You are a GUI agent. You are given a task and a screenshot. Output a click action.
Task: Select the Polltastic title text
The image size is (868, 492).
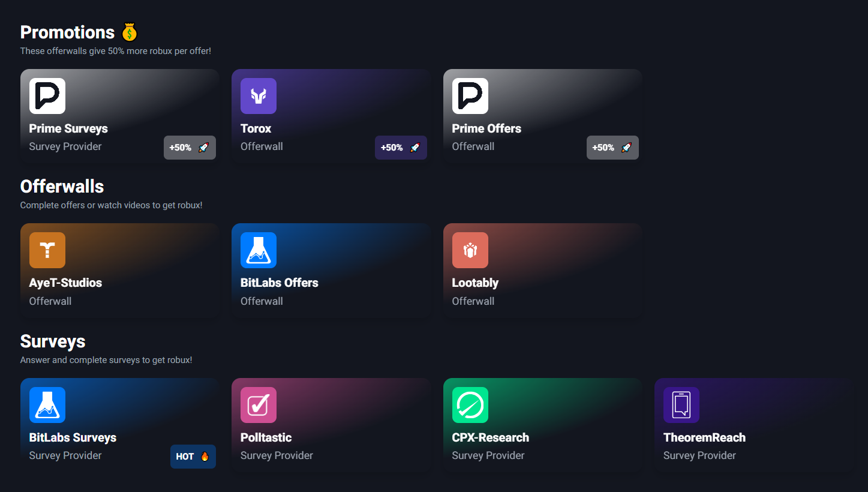[266, 437]
